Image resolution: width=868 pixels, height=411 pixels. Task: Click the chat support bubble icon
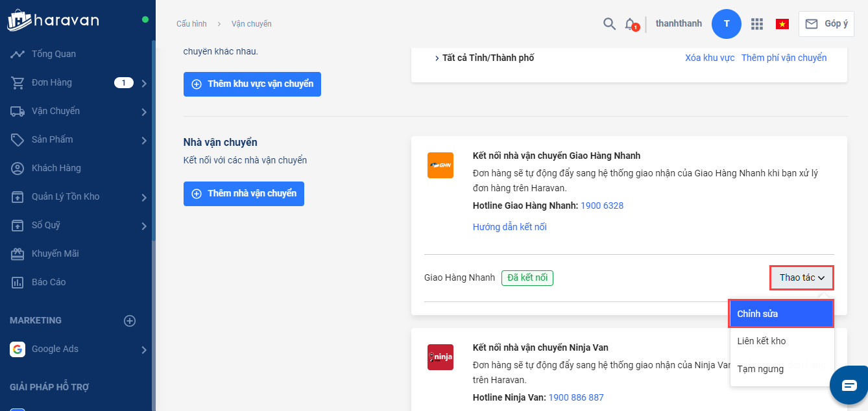(849, 385)
